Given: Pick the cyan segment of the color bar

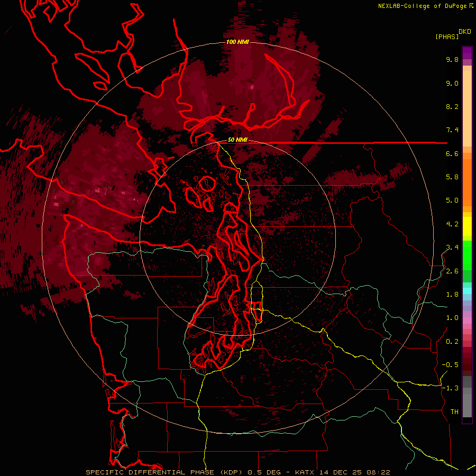Looking at the screenshot, I should 467,291.
